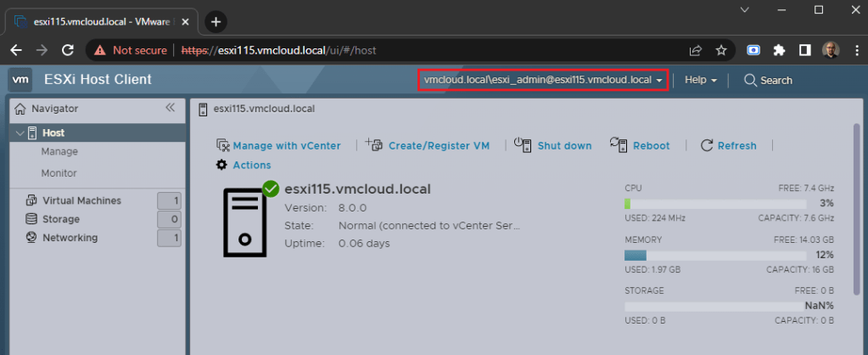Open Virtual Machines in Navigator

click(x=81, y=200)
